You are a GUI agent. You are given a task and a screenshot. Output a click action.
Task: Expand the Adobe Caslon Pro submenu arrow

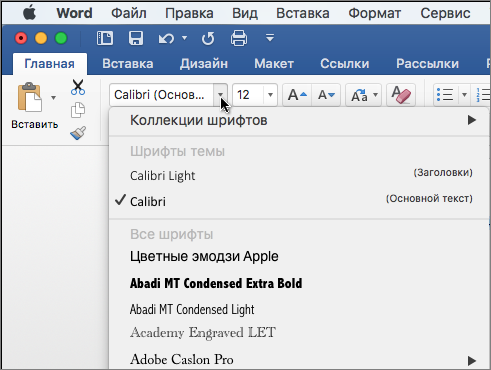(472, 360)
